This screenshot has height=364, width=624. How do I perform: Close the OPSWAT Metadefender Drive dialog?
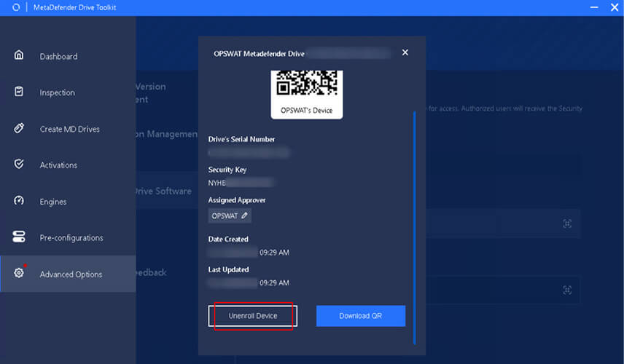click(405, 52)
